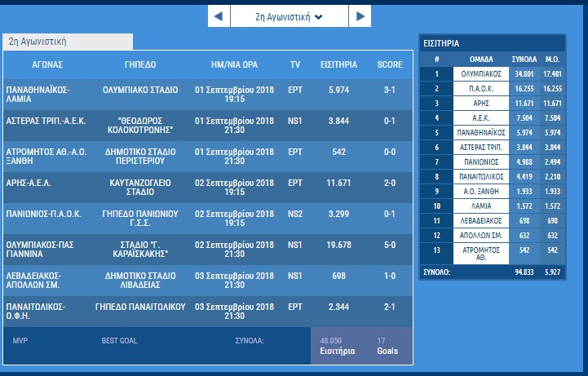
Task: Select the 2η Αγωνιστική tab
Action: point(38,41)
